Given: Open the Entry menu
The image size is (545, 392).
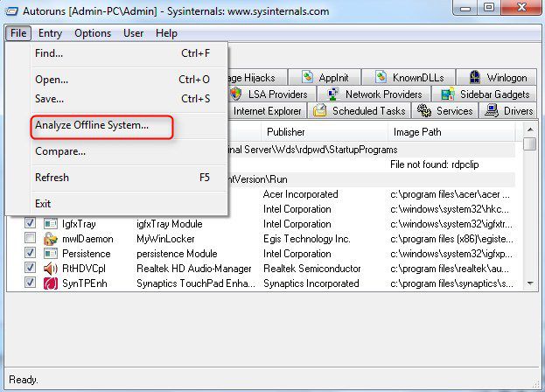Looking at the screenshot, I should pos(50,33).
